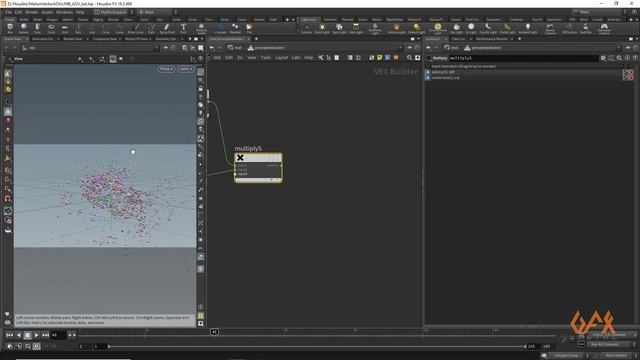This screenshot has height=360, width=640.
Task: Select the File shelf tool
Action: 249,28
